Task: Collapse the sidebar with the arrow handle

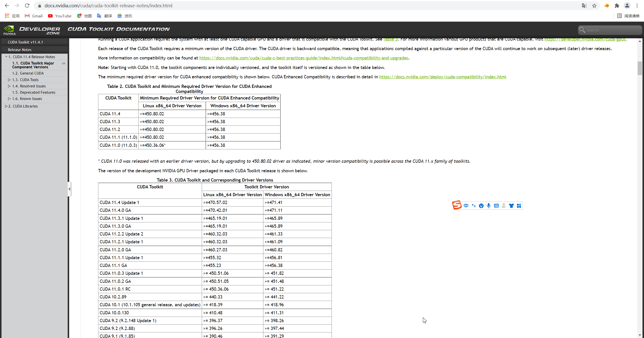Action: click(x=69, y=189)
